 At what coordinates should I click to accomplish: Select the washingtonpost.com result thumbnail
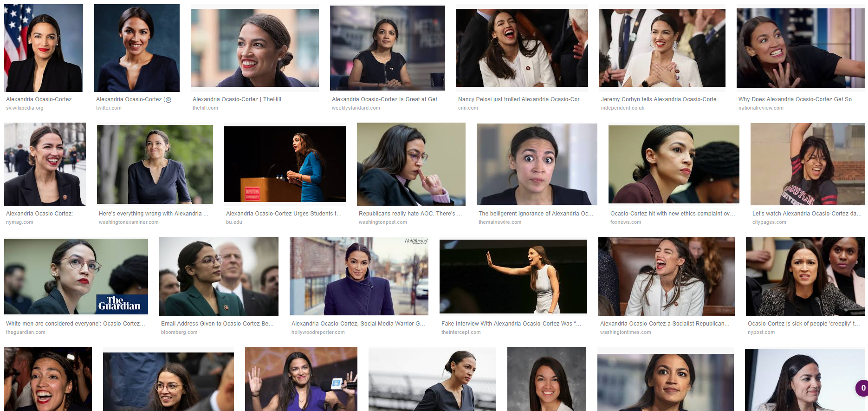coord(411,164)
